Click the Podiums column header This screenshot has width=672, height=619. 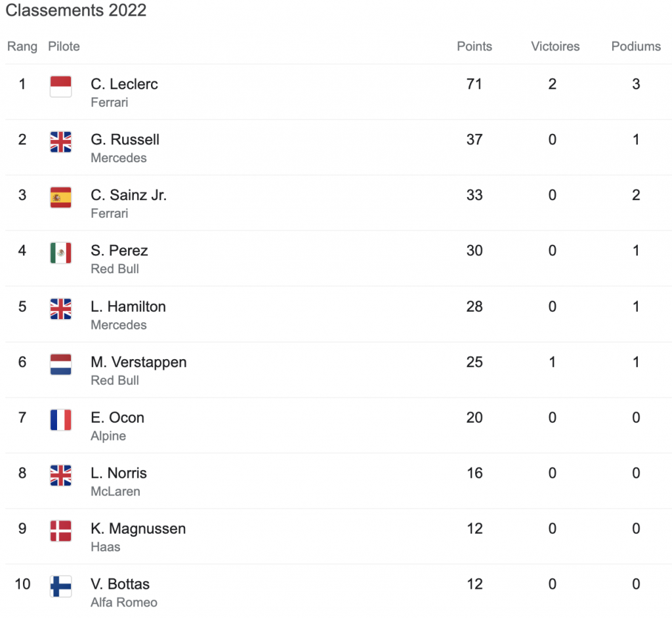click(x=636, y=47)
